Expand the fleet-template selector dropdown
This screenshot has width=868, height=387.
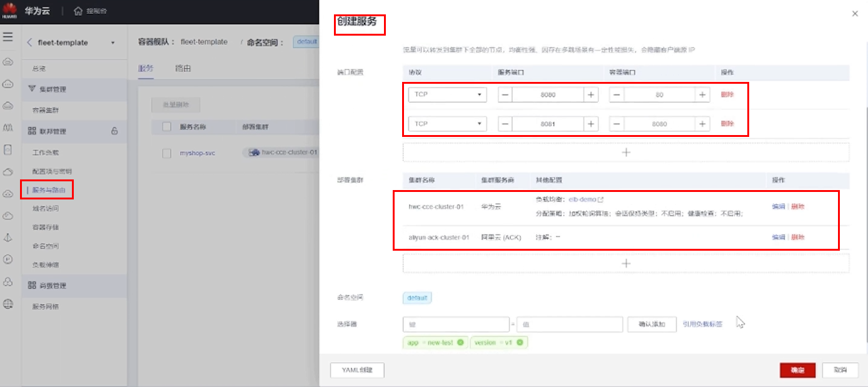coord(113,43)
